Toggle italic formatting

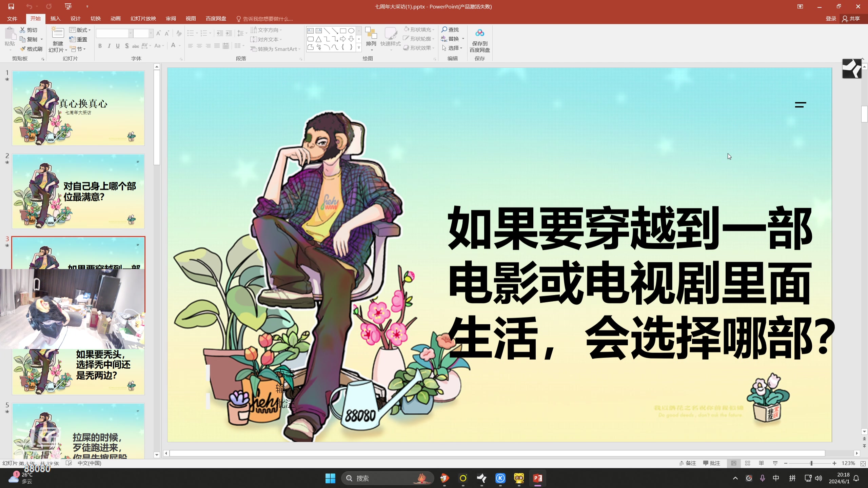click(x=108, y=45)
